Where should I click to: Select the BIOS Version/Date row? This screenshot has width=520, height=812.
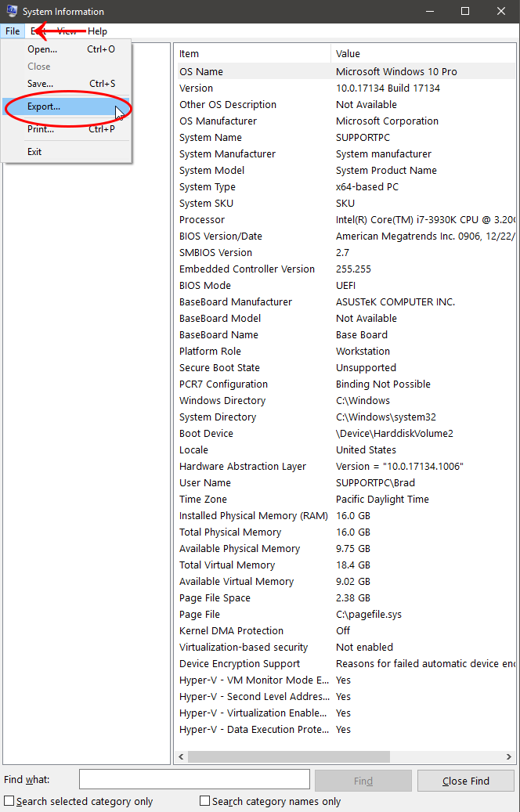click(346, 236)
